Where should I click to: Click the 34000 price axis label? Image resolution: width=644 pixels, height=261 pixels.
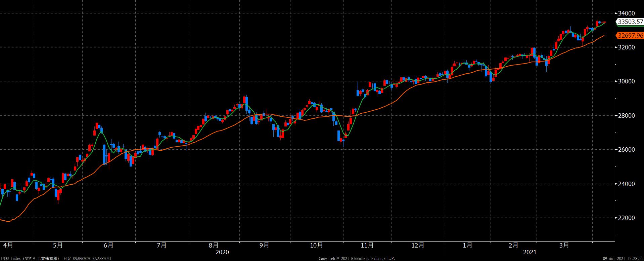[x=626, y=13]
